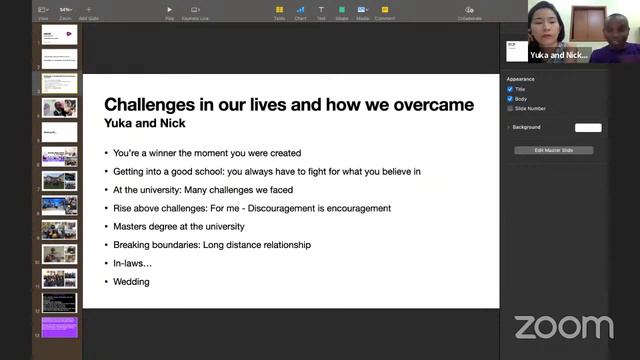This screenshot has width=640, height=360.
Task: Click the Yuka and Nick webcam video tile
Action: tap(584, 31)
